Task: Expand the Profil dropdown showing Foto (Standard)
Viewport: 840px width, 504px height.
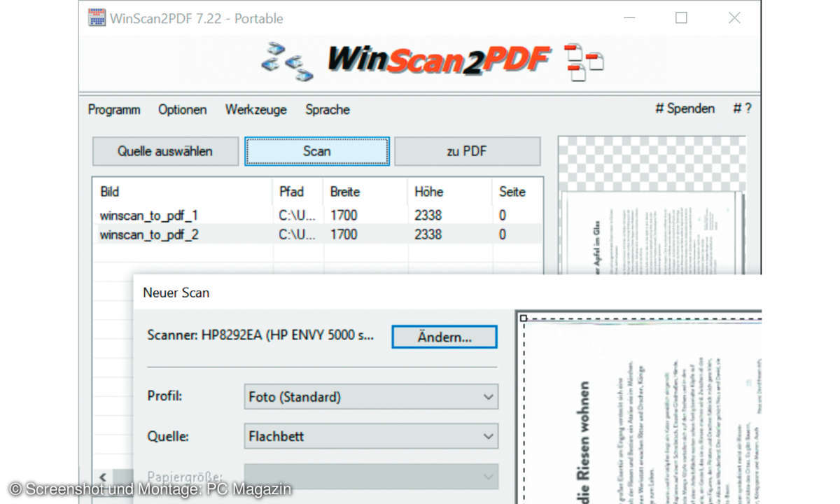Action: pos(371,397)
